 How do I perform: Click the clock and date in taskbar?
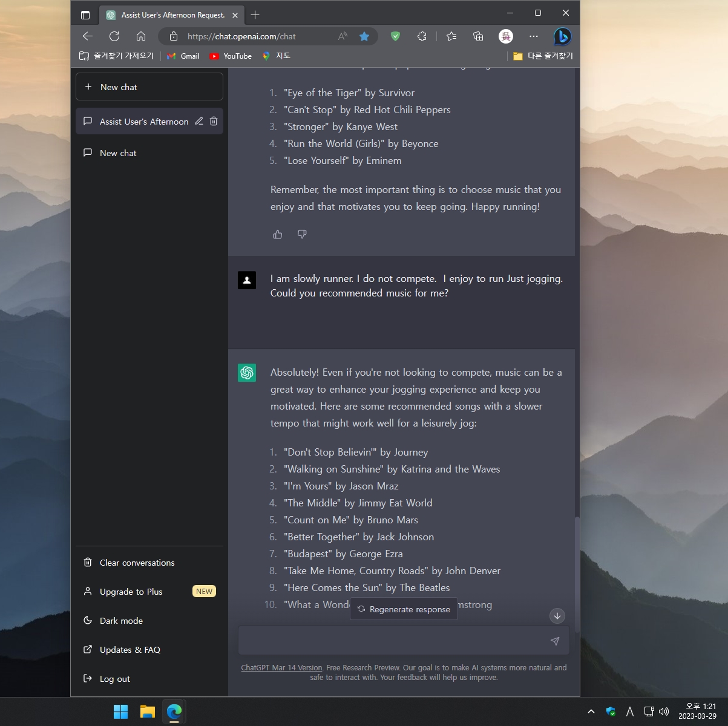click(x=697, y=711)
